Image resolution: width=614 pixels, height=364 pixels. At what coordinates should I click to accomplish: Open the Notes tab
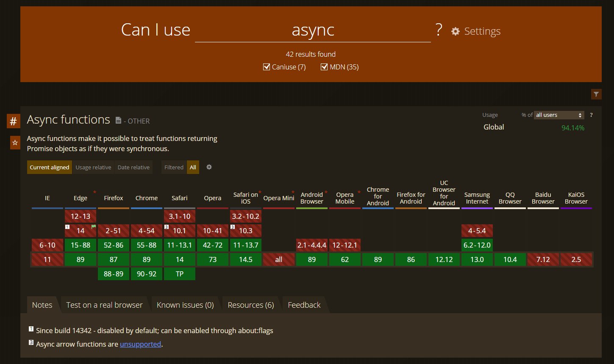coord(42,305)
